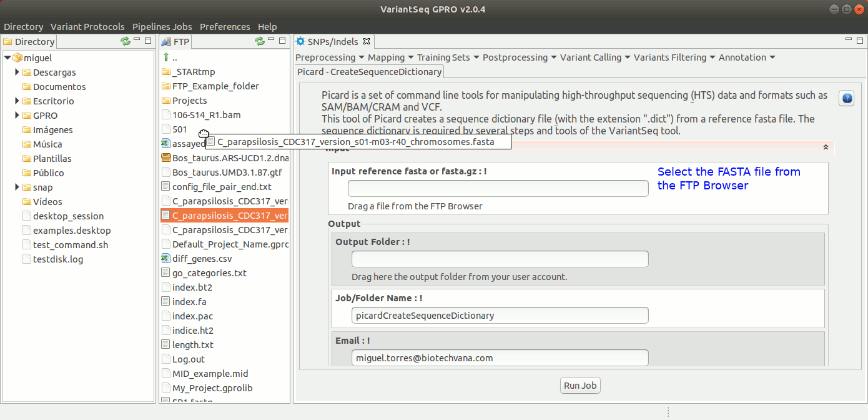Open the Annotation dropdown menu
The height and width of the screenshot is (420, 868).
(x=746, y=57)
